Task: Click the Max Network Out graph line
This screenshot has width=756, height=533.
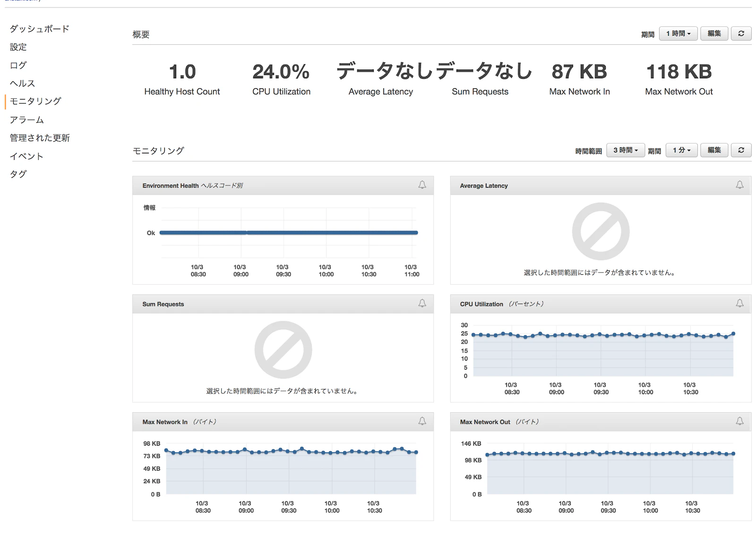Action: [610, 454]
